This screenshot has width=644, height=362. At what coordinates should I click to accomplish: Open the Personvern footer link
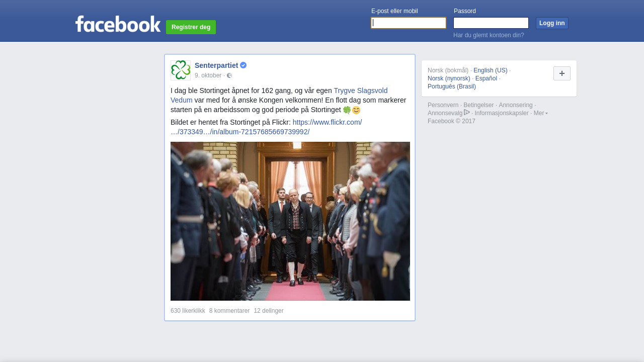click(443, 105)
